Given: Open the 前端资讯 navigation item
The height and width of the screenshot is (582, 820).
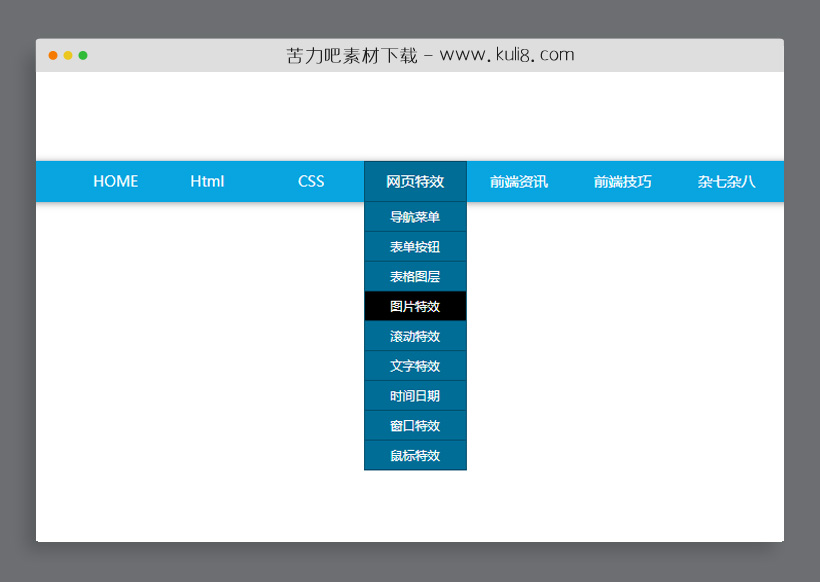Looking at the screenshot, I should tap(518, 181).
